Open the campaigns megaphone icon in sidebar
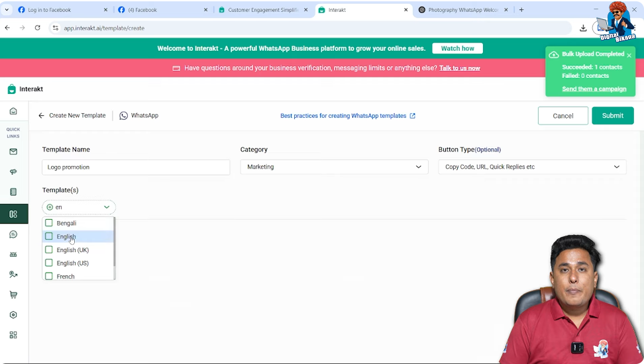The image size is (644, 364). coord(13,171)
